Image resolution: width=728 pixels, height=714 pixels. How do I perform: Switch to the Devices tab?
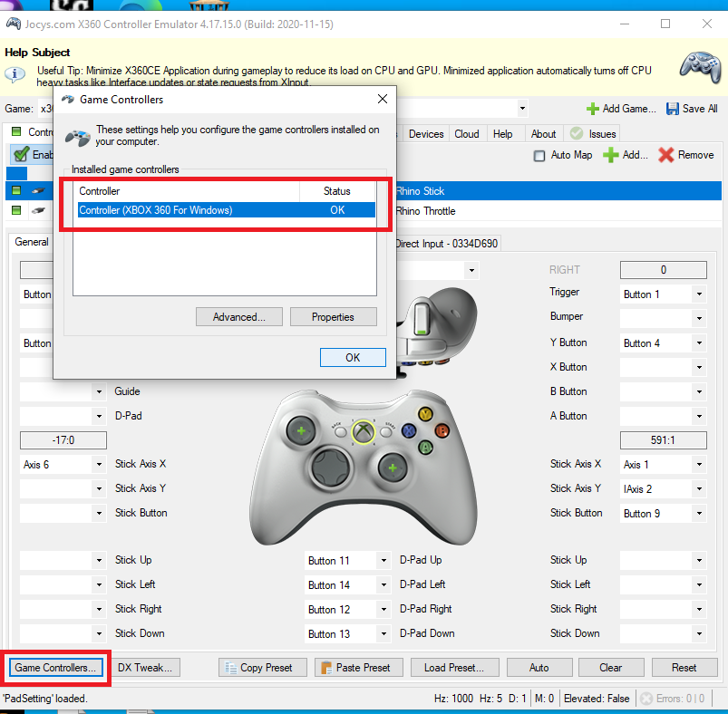pos(426,134)
